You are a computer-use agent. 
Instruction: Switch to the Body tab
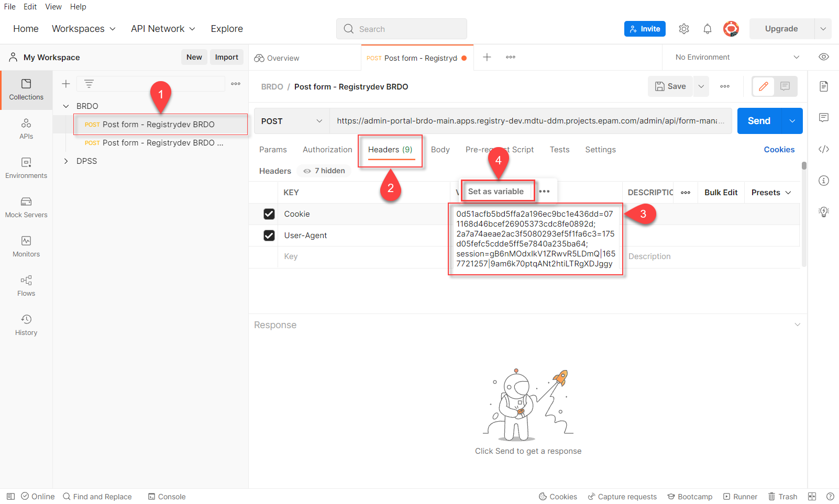coord(440,150)
